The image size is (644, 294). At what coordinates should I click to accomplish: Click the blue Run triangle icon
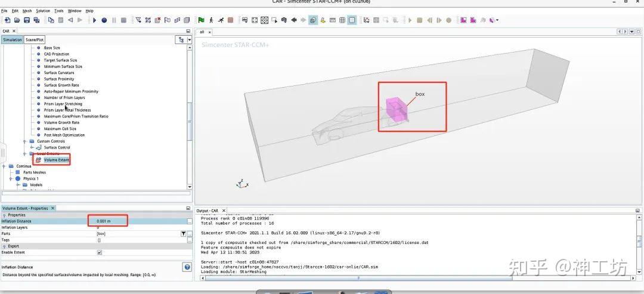click(x=94, y=20)
